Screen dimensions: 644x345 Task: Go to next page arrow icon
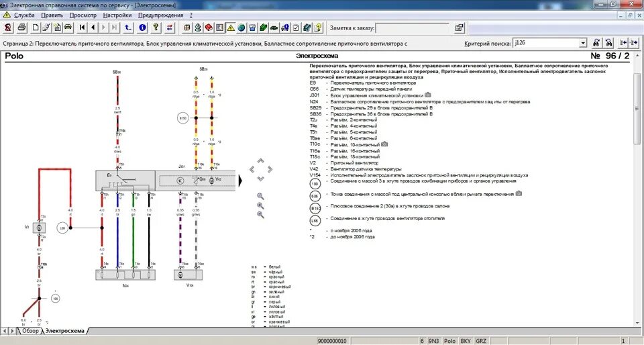coord(103,28)
